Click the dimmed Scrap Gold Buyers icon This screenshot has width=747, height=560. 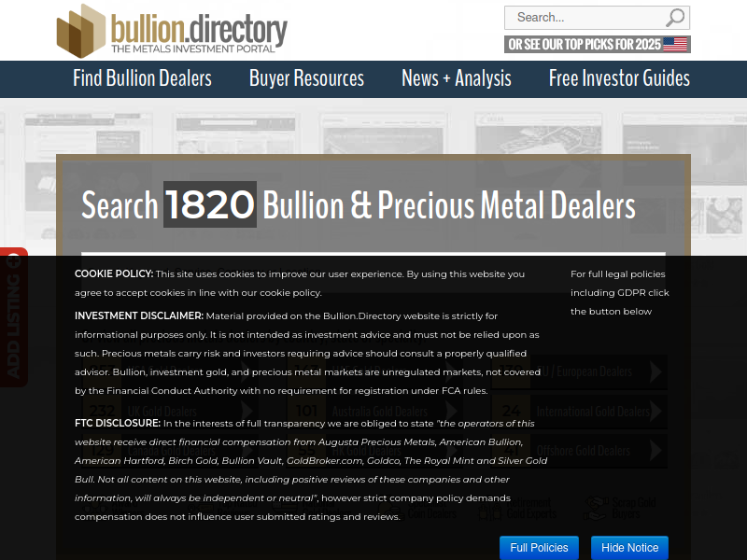[x=594, y=508]
